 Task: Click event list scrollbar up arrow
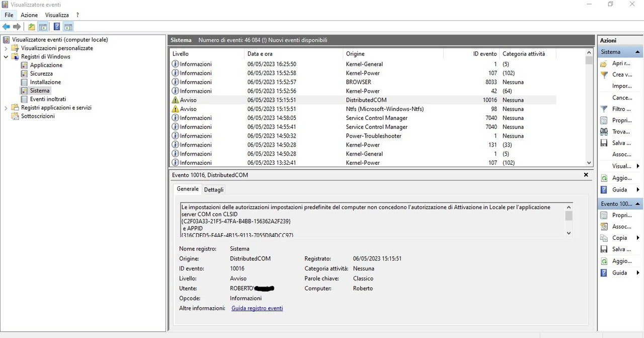tap(589, 52)
